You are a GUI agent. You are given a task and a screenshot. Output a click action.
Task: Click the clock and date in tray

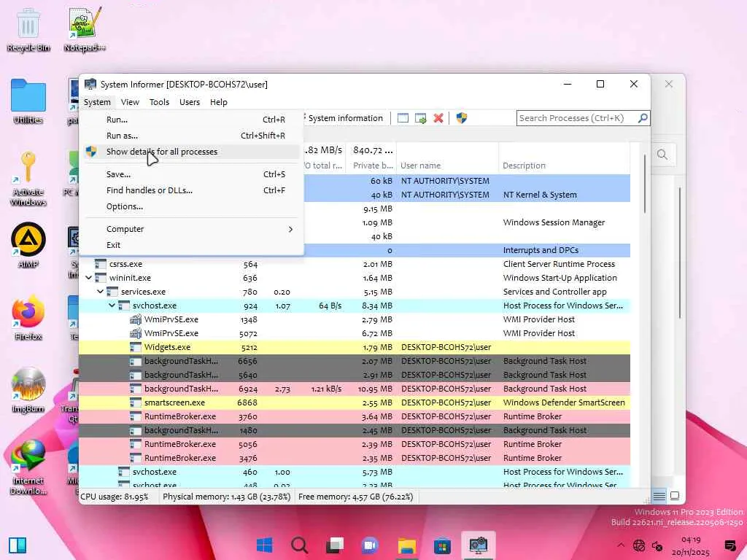[x=691, y=545]
